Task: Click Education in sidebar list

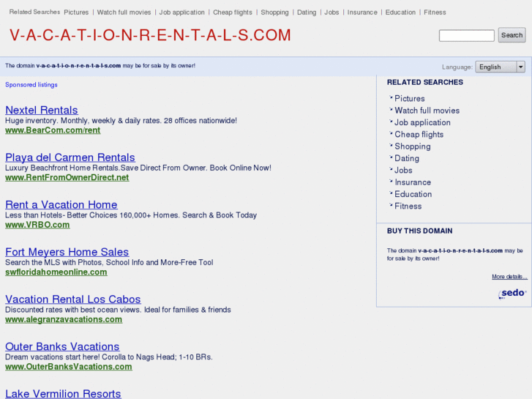Action: coord(413,194)
